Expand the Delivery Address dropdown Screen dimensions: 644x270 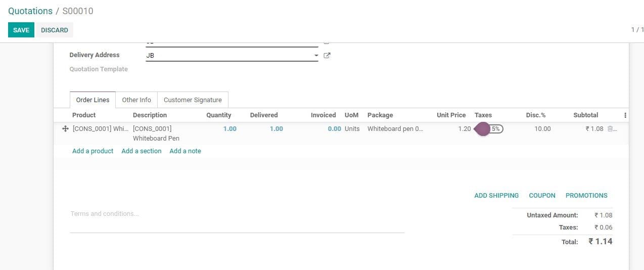coord(316,56)
